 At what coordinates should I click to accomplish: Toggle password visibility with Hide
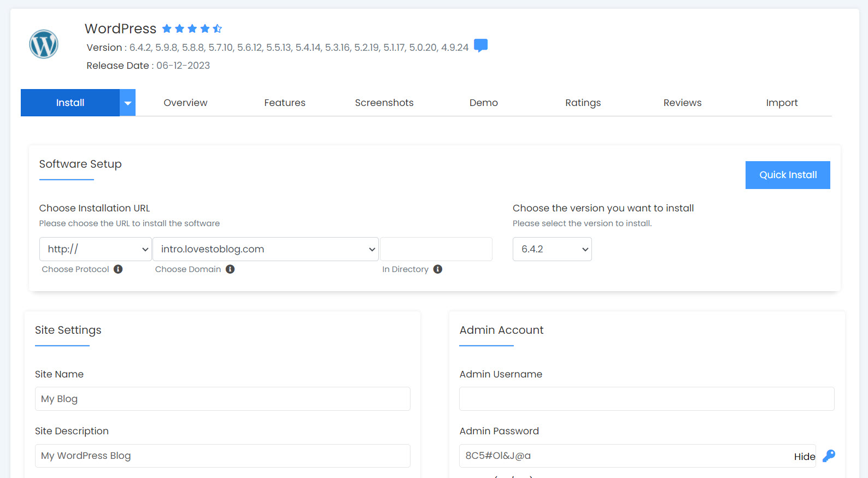pyautogui.click(x=804, y=457)
